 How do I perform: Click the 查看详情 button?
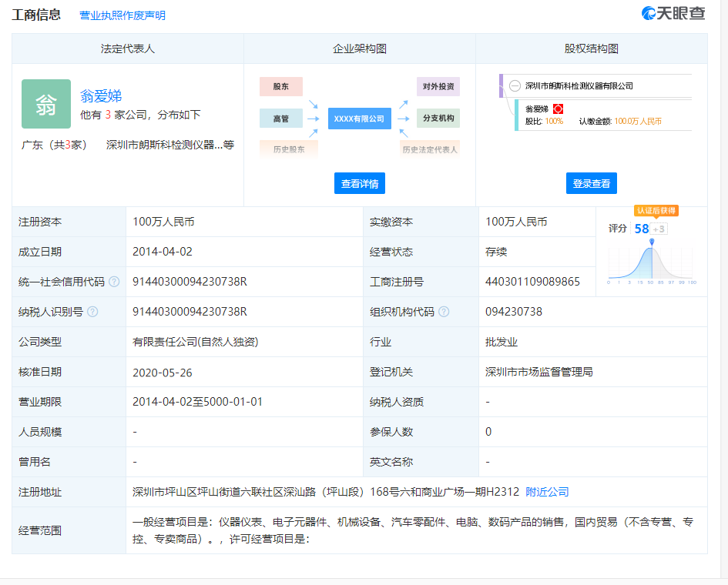pyautogui.click(x=360, y=183)
